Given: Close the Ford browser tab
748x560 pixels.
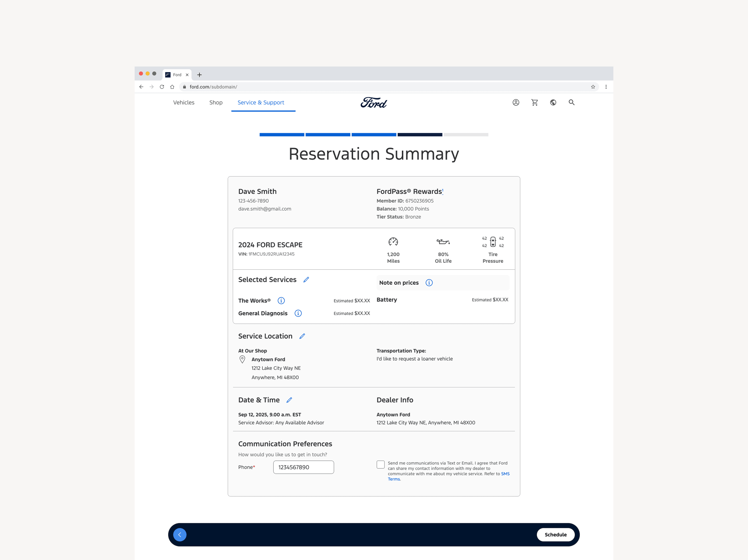Looking at the screenshot, I should coord(187,75).
